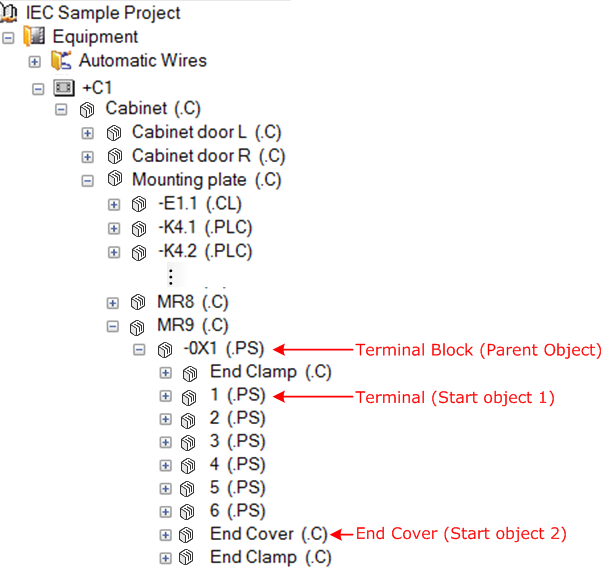Click the Automatic Wires folder icon
Viewport: 607px width, 570px height.
[61, 61]
